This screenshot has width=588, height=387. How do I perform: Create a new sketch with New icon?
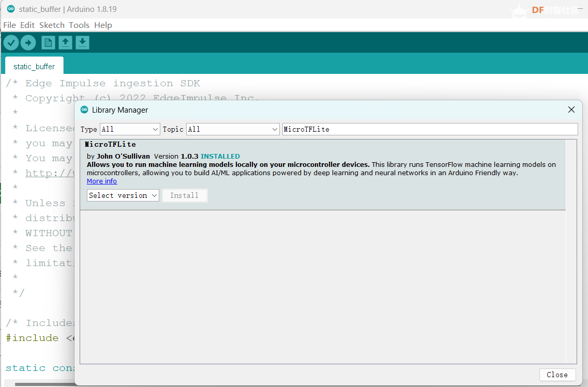point(49,43)
